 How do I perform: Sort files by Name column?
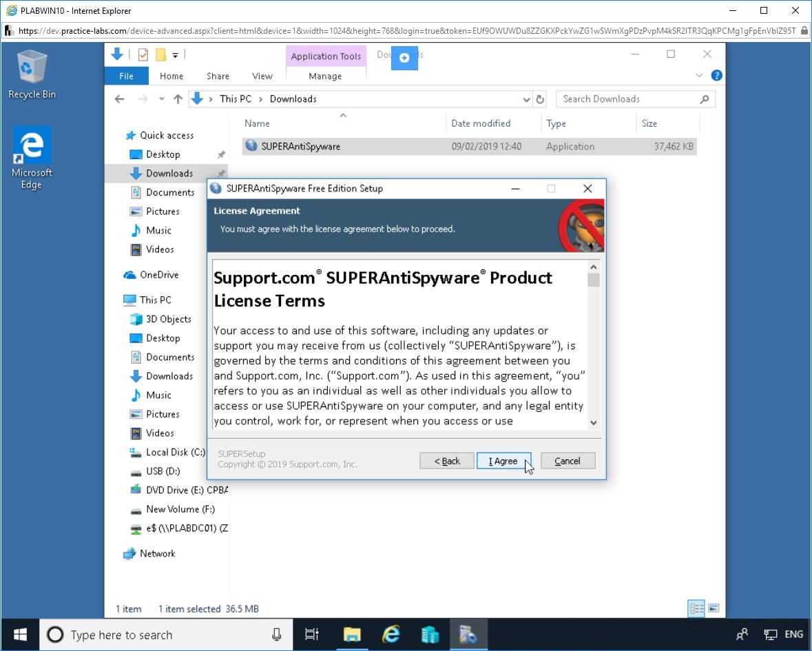[343, 123]
